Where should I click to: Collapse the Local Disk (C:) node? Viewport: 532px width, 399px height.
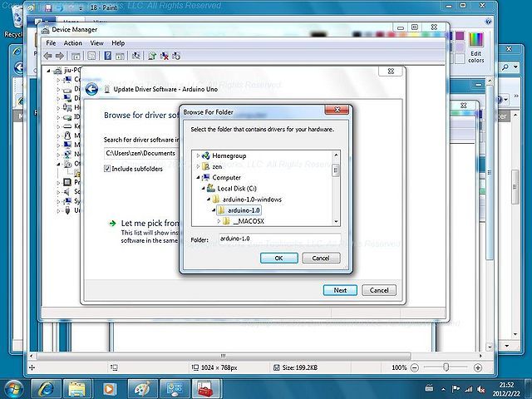pos(203,189)
